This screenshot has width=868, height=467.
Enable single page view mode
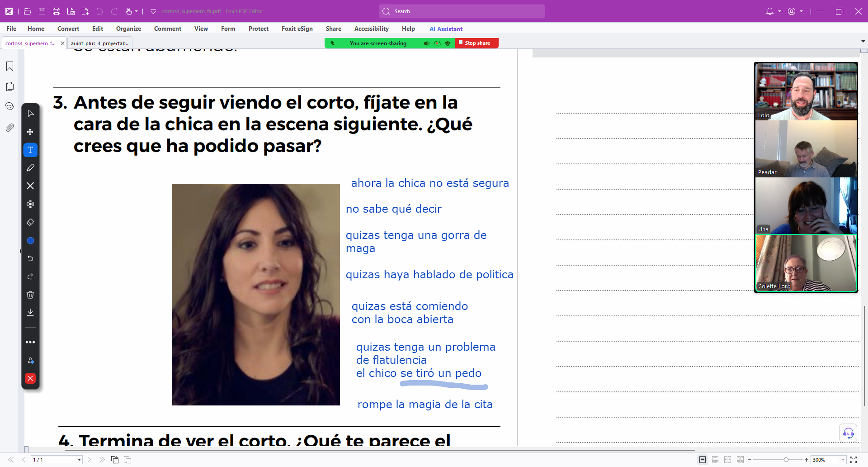pos(703,460)
